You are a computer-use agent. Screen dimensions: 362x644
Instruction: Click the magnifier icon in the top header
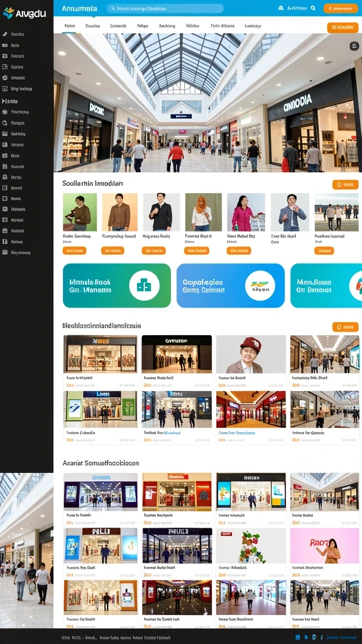(x=313, y=8)
